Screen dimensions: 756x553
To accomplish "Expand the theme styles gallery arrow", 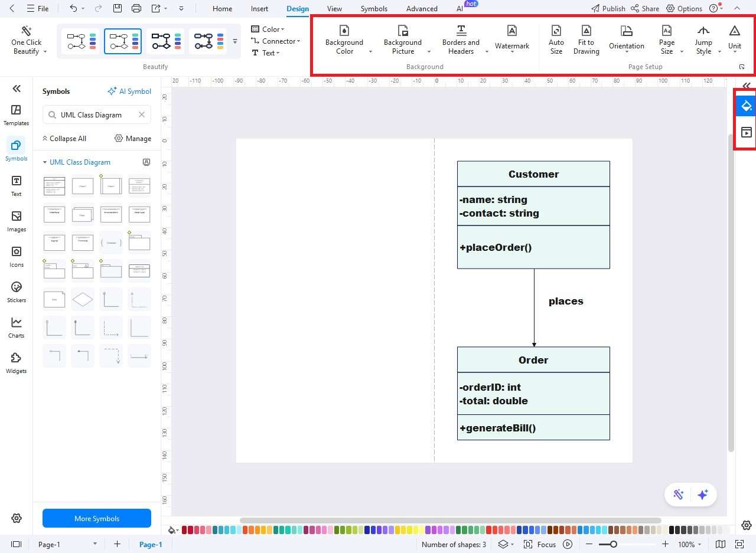I will [235, 41].
